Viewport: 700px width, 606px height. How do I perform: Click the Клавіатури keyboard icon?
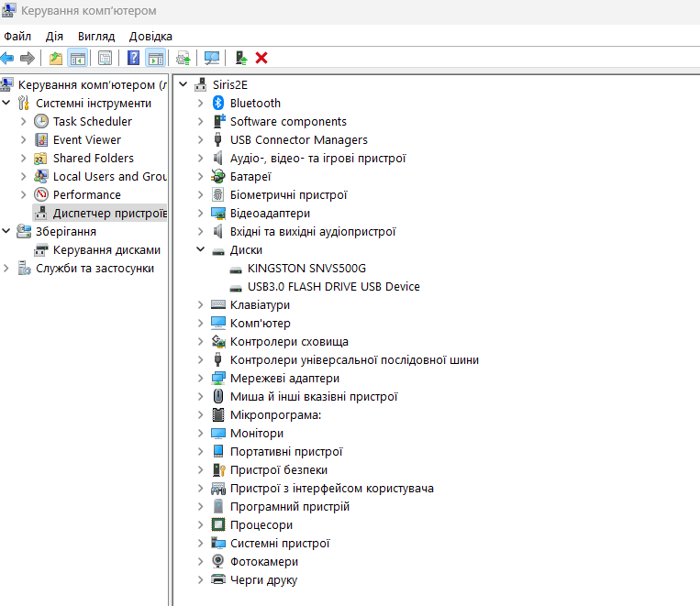pos(217,304)
